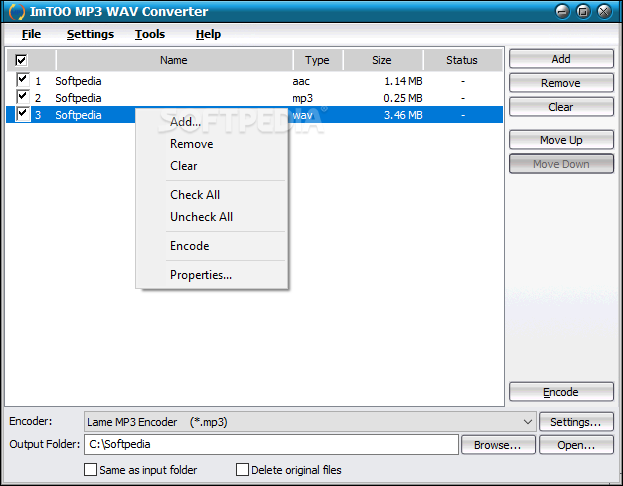Click Open... to open output folder

(x=576, y=445)
